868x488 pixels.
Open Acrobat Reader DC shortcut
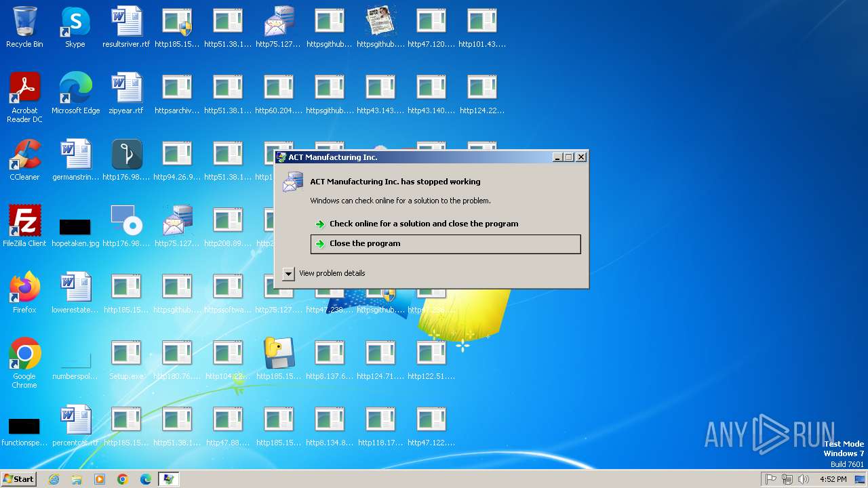click(x=24, y=98)
